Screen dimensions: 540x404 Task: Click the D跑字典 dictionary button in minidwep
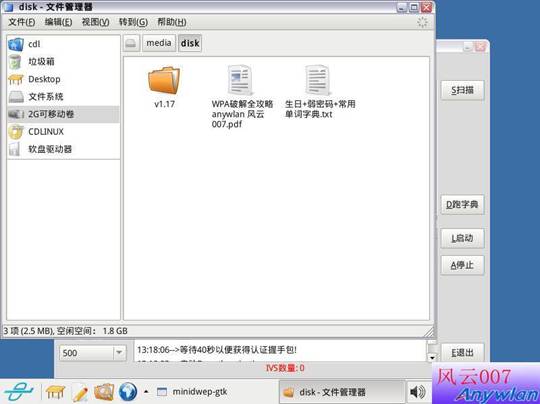463,205
